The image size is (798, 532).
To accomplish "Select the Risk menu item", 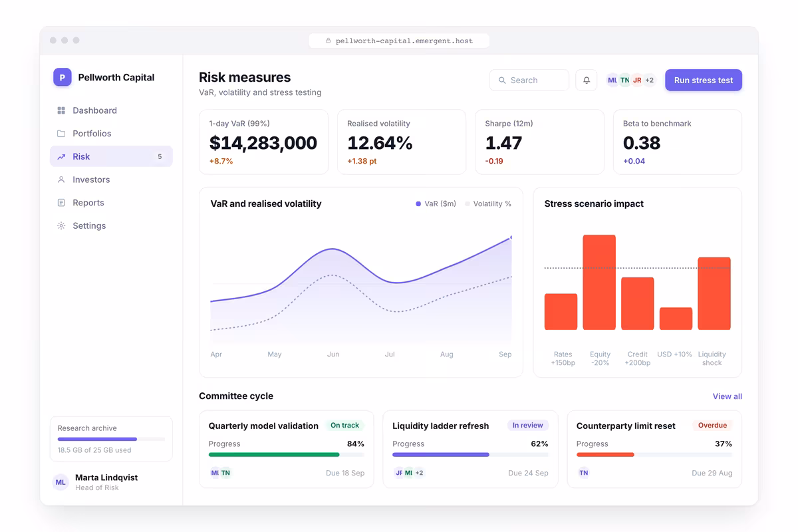I will tap(111, 157).
